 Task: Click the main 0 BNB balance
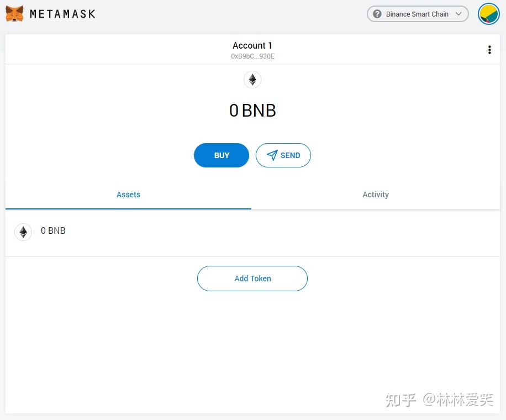point(252,111)
